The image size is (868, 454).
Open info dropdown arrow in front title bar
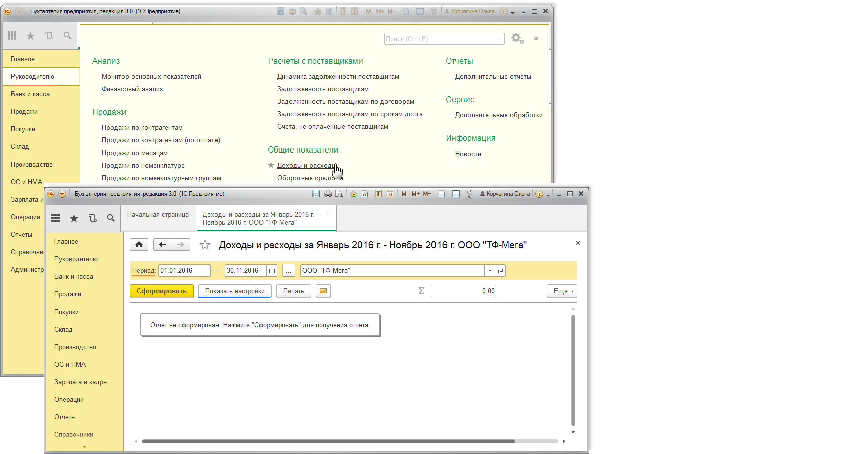tap(548, 195)
